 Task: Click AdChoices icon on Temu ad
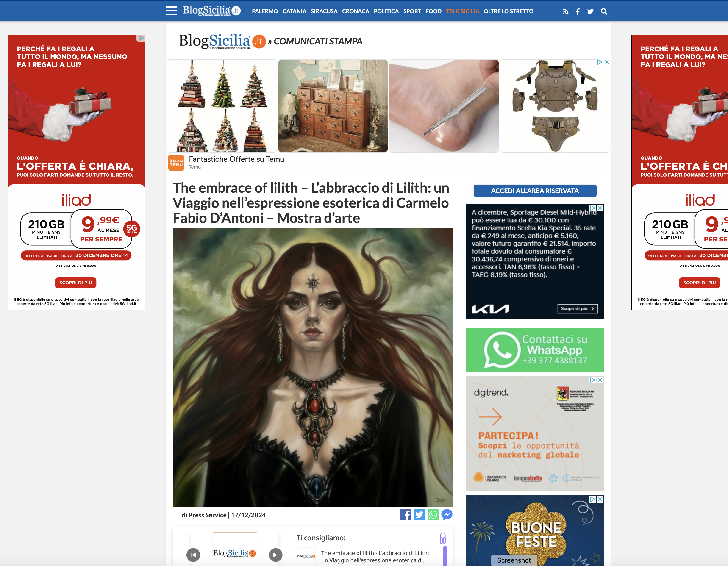pyautogui.click(x=599, y=62)
